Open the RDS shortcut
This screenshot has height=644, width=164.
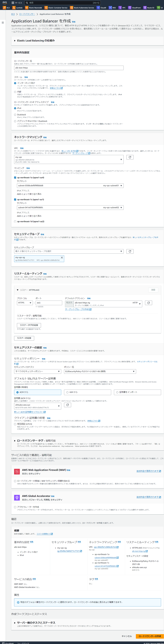[x=112, y=8]
